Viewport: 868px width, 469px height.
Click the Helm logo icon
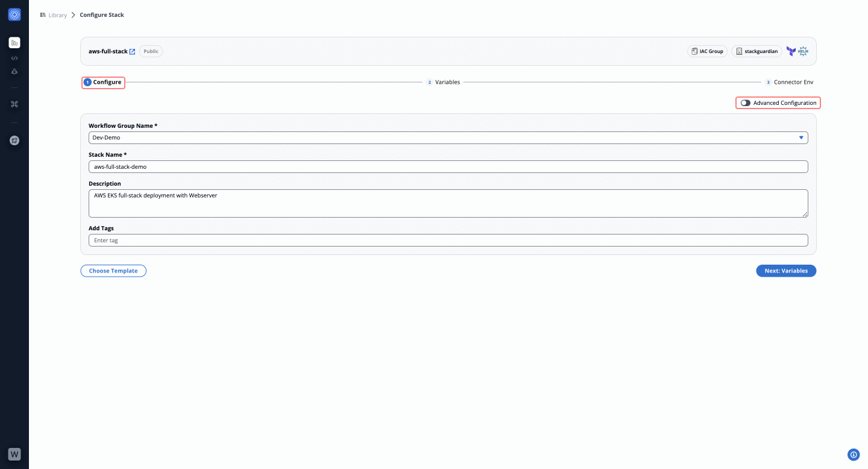(x=803, y=51)
